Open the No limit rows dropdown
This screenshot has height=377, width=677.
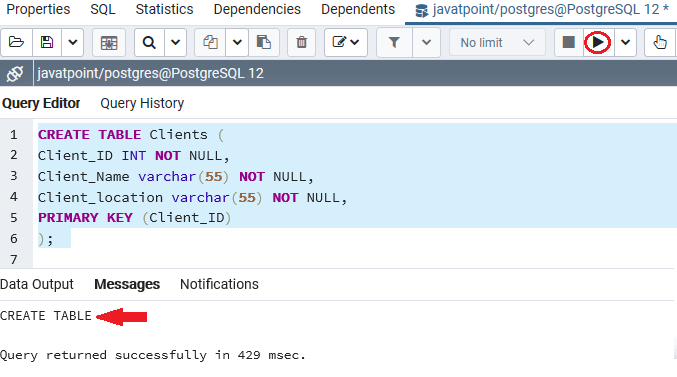coord(497,42)
